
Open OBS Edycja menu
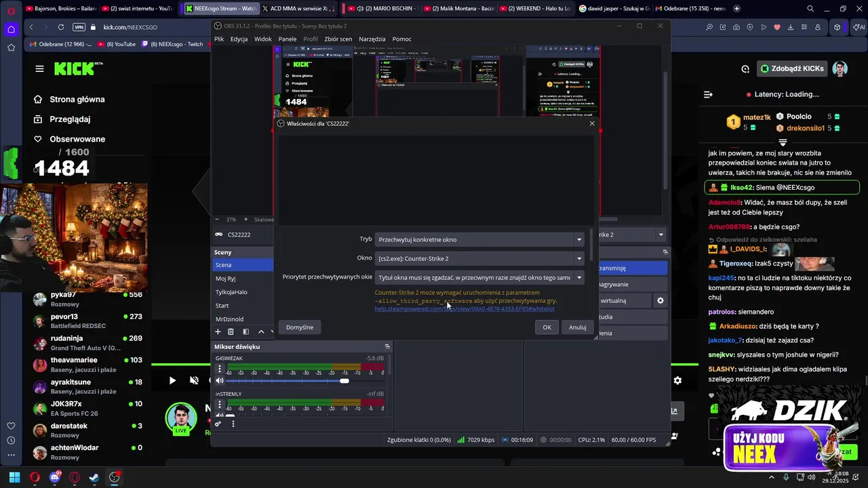point(239,39)
